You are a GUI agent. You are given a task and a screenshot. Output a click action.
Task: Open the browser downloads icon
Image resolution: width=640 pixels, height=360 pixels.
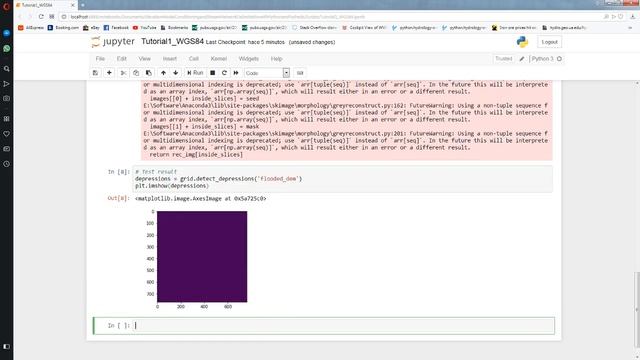[633, 17]
